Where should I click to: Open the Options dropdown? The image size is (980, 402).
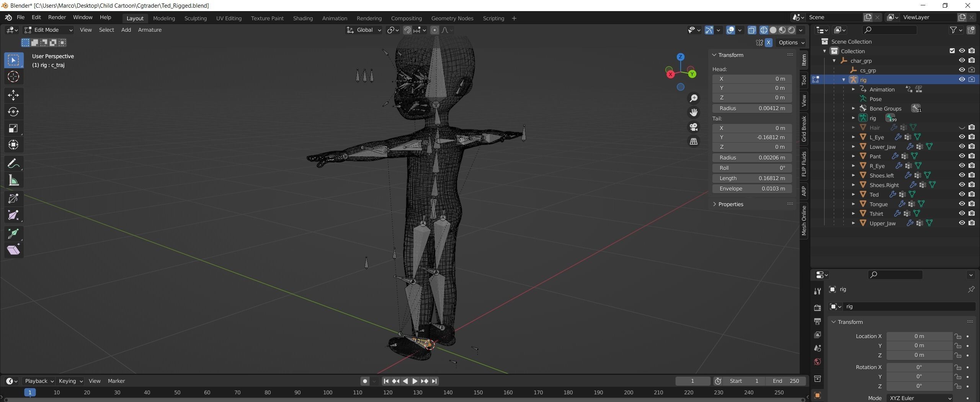(x=791, y=42)
